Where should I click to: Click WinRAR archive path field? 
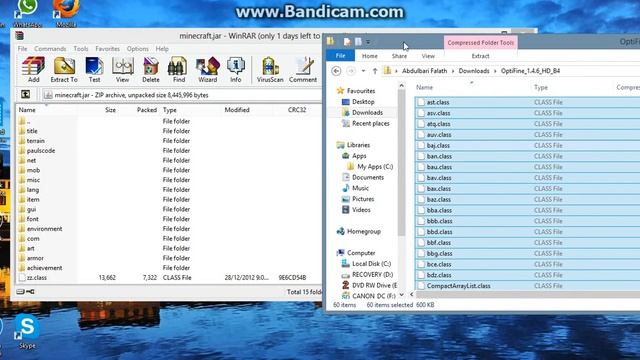[x=182, y=95]
